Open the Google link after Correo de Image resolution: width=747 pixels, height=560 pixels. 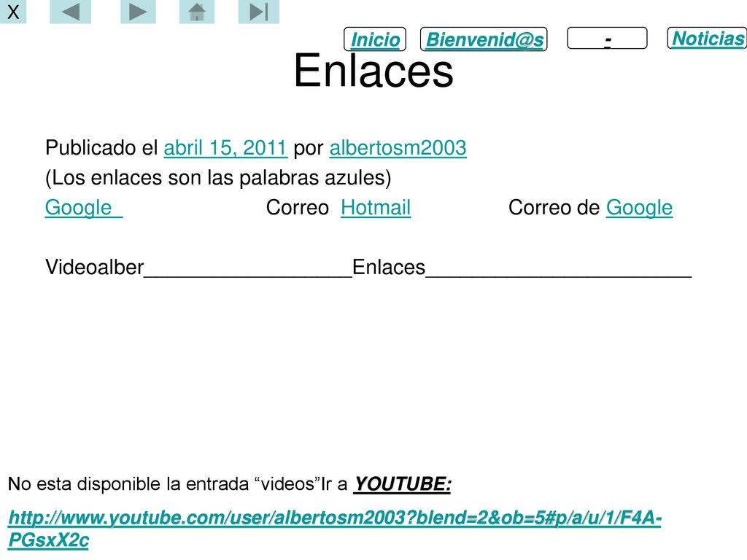(x=639, y=208)
